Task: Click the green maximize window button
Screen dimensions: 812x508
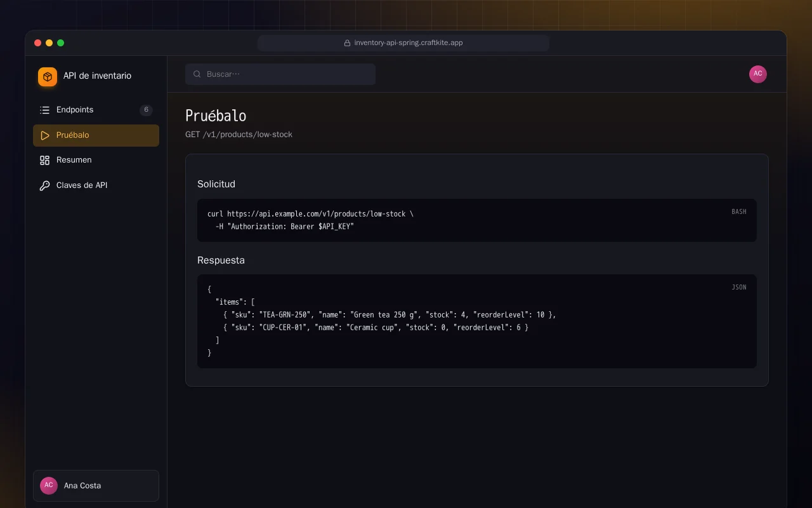Action: 61,43
